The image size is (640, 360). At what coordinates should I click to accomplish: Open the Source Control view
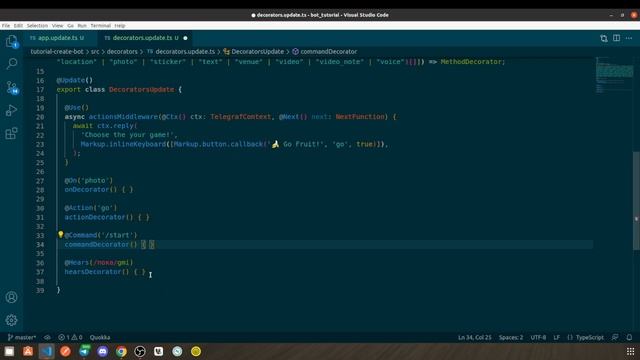pos(11,87)
